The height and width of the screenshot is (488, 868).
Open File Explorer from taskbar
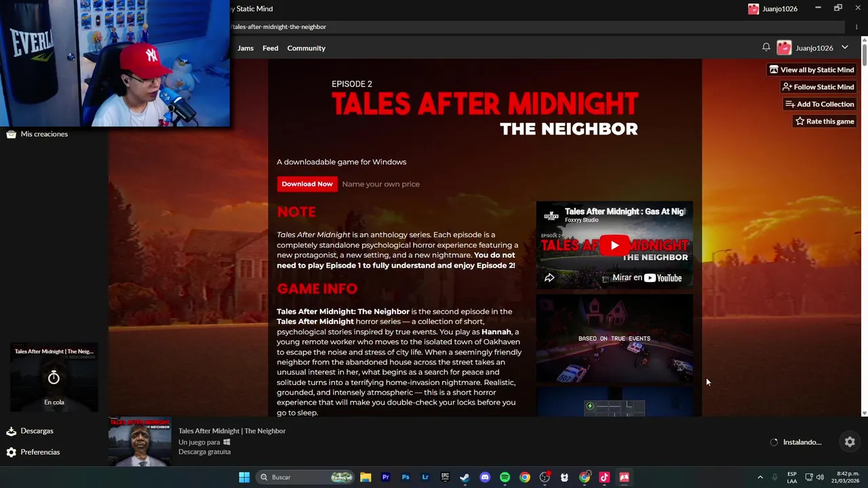click(366, 477)
